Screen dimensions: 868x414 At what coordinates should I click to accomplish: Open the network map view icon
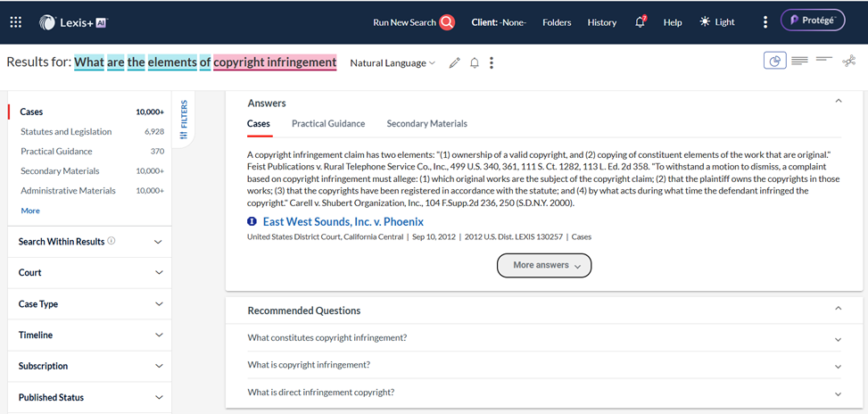click(848, 61)
